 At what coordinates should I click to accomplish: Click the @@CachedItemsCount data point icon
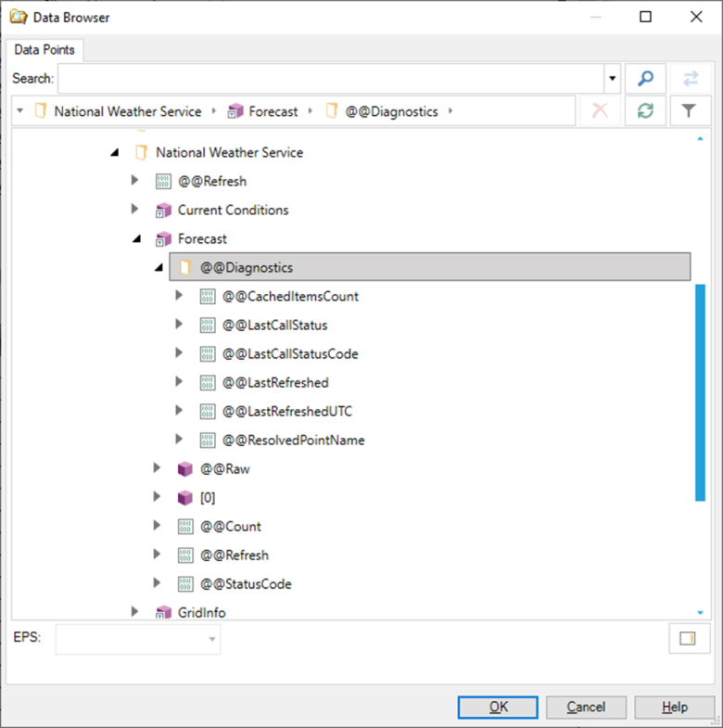pyautogui.click(x=208, y=297)
